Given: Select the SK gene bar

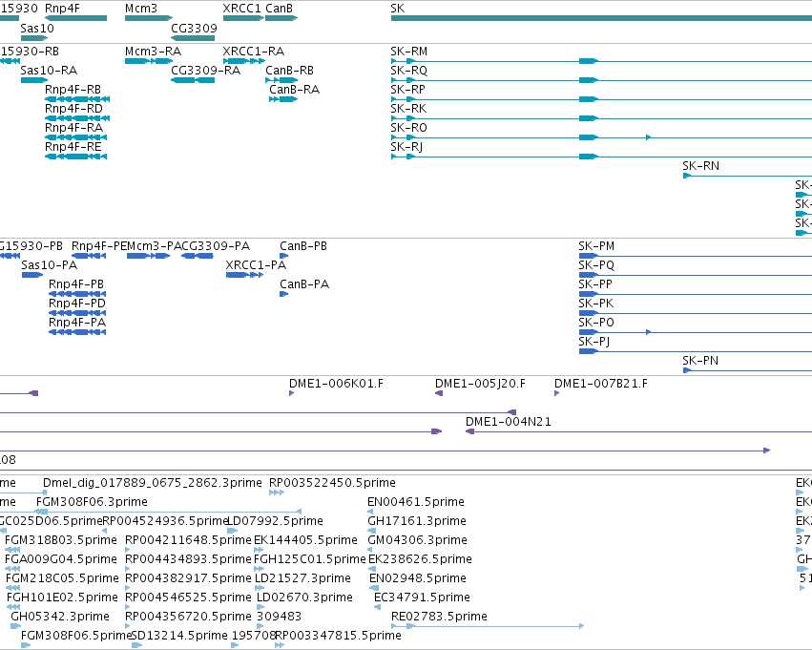Looking at the screenshot, I should pos(601,18).
